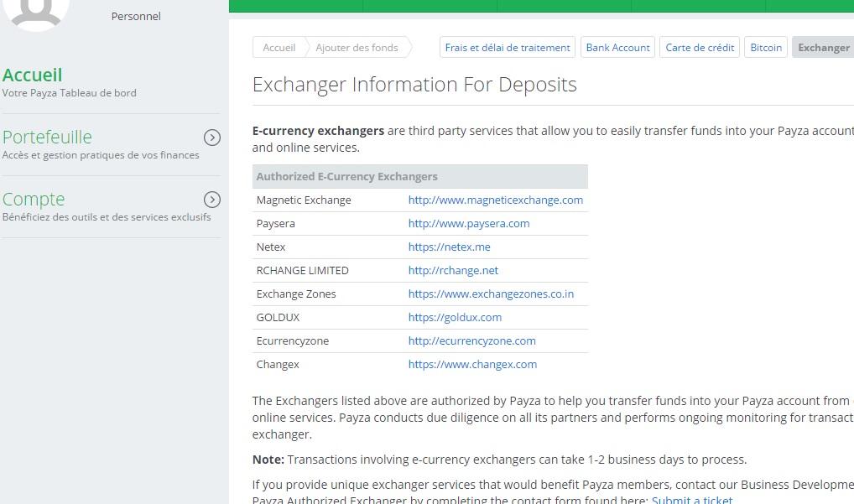854x504 pixels.
Task: Click the Personnel account type label
Action: [136, 16]
